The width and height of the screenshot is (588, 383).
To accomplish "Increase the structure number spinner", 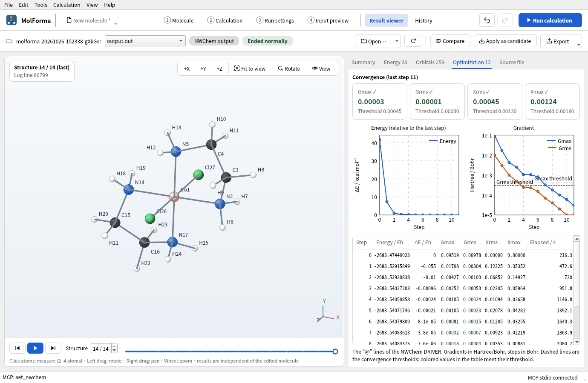I will [114, 346].
